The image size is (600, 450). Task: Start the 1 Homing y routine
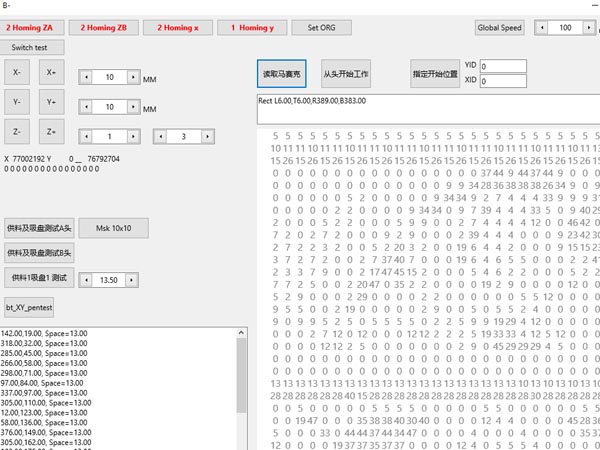pos(252,28)
